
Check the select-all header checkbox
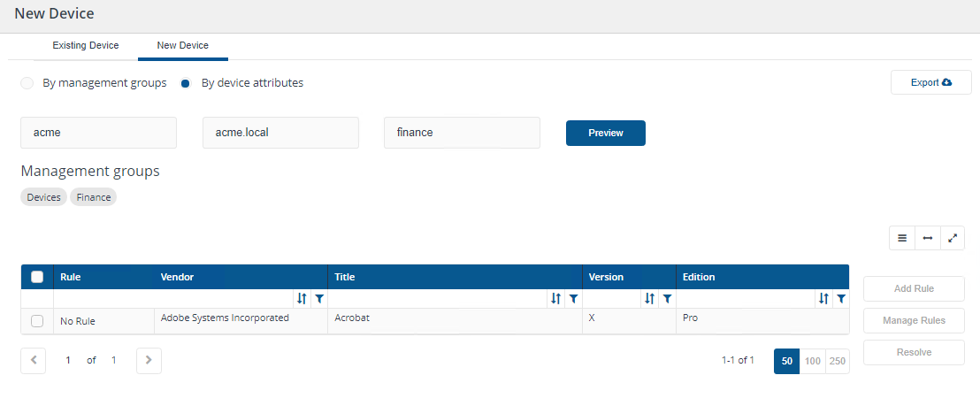37,277
